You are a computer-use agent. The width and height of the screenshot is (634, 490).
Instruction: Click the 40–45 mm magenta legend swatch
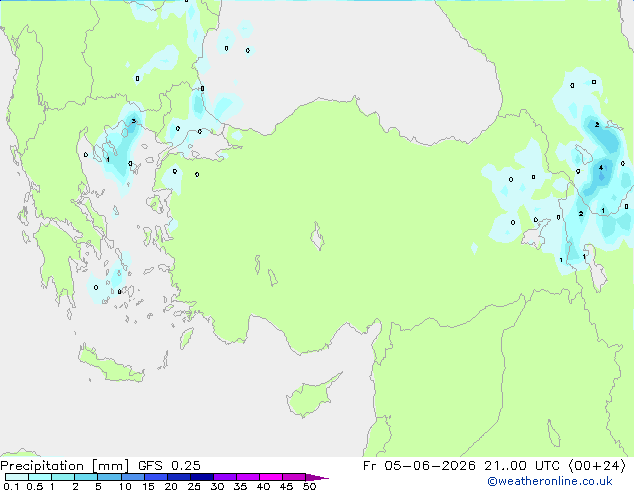click(271, 477)
